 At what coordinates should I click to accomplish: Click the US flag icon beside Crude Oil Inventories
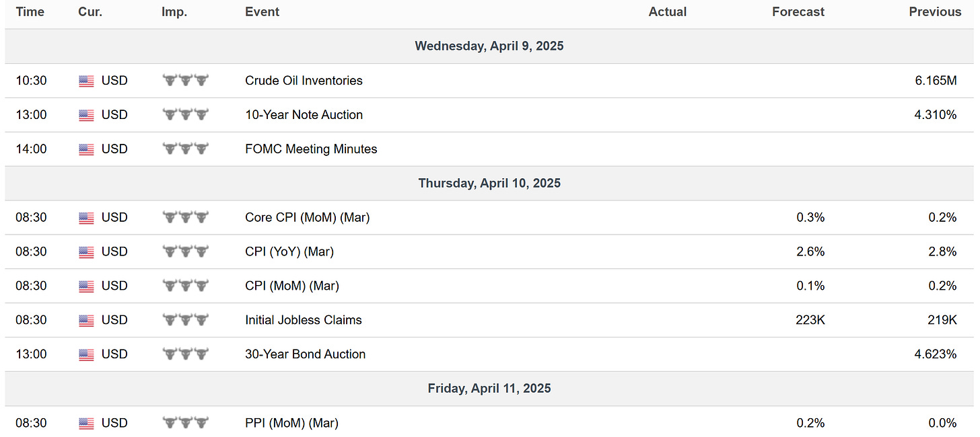point(86,81)
